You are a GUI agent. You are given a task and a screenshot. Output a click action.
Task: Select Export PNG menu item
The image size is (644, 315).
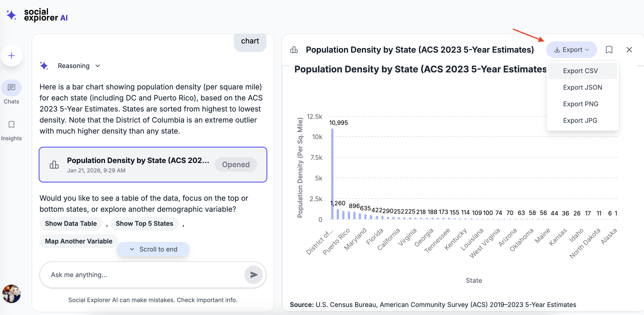(x=581, y=104)
